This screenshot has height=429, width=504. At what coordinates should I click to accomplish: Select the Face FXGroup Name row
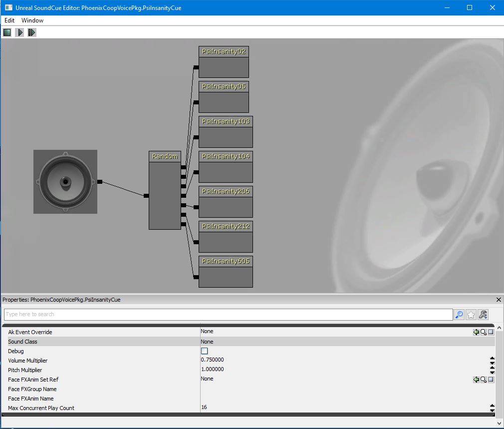pyautogui.click(x=251, y=389)
